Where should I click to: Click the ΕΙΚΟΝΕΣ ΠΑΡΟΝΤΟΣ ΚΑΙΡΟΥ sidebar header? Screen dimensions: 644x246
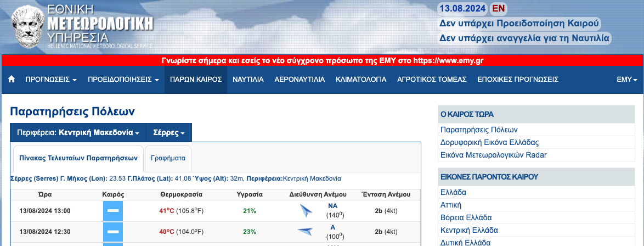coord(536,177)
